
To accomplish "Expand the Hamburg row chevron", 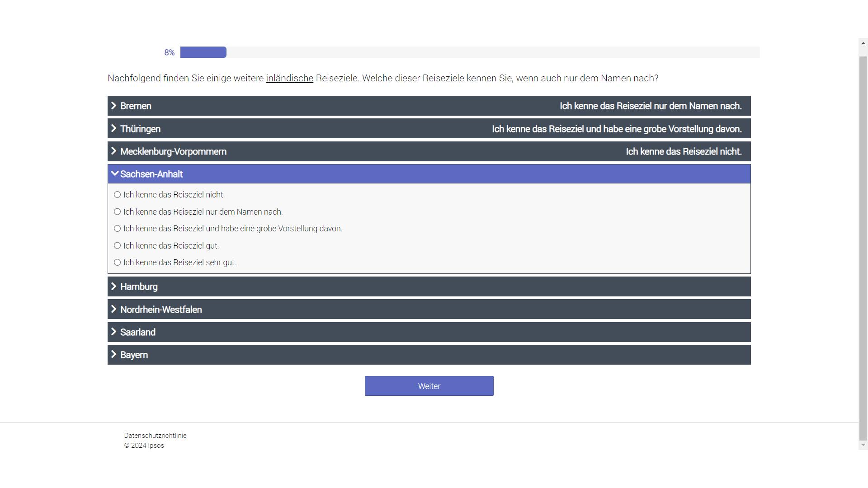I will (114, 286).
